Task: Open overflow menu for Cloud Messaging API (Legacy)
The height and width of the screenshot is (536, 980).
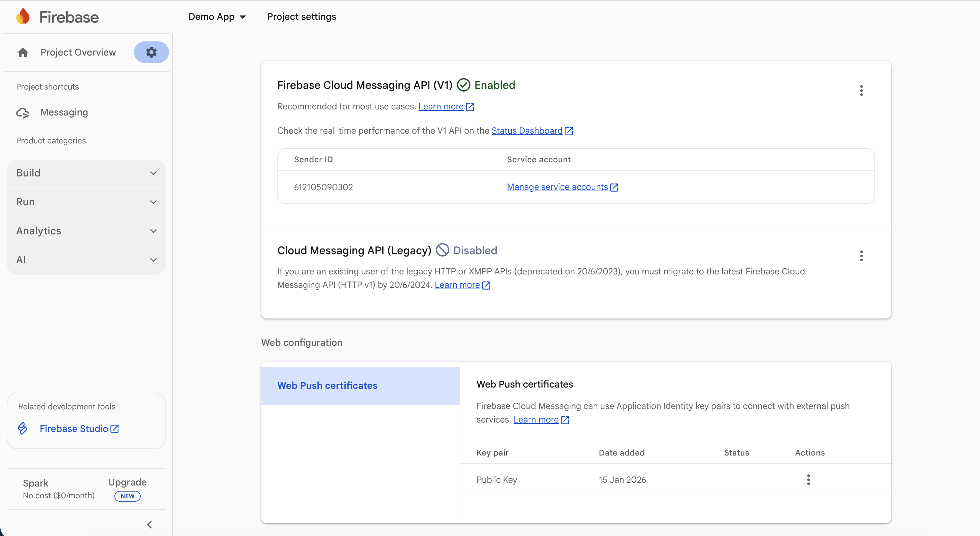Action: click(x=861, y=256)
